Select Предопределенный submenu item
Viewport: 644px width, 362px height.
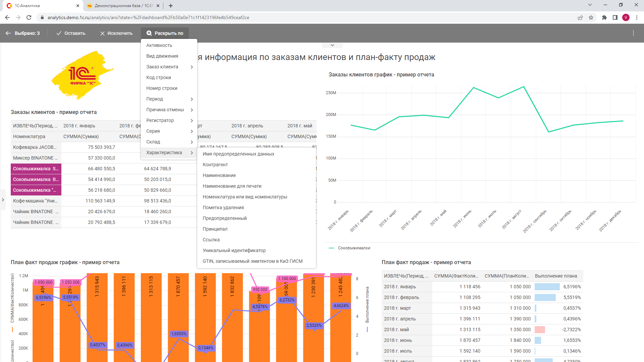point(257,218)
